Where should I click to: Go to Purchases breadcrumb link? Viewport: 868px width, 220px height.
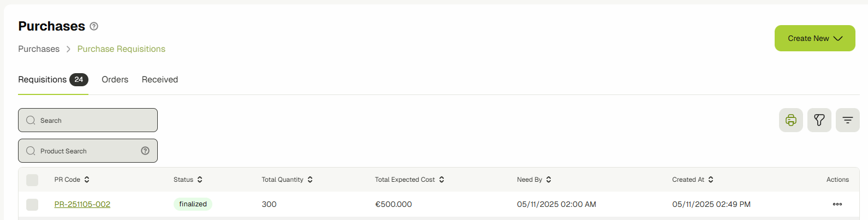coord(39,49)
